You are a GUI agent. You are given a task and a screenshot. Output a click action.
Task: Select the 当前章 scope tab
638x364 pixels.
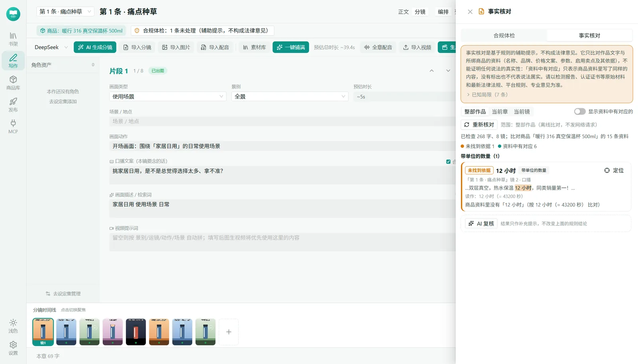pos(500,112)
